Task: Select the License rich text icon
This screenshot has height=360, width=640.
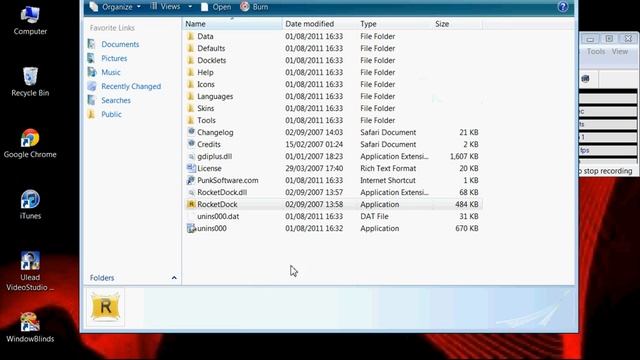Action: [191, 168]
